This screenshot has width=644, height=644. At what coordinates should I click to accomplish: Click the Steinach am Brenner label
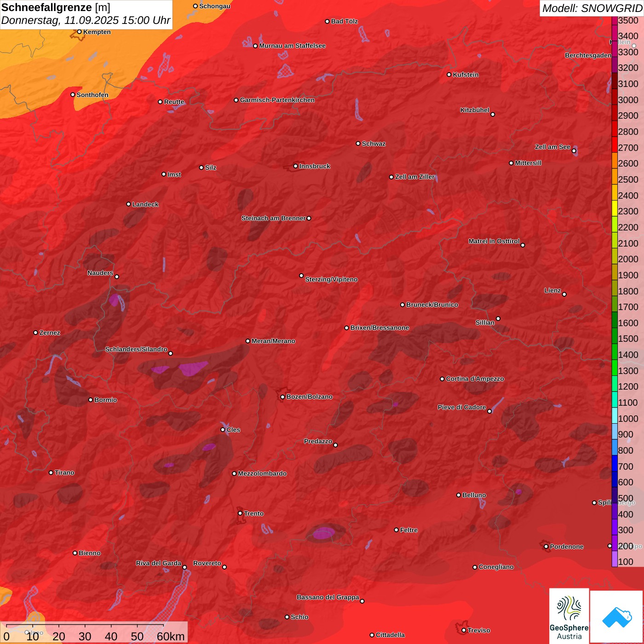click(x=274, y=218)
